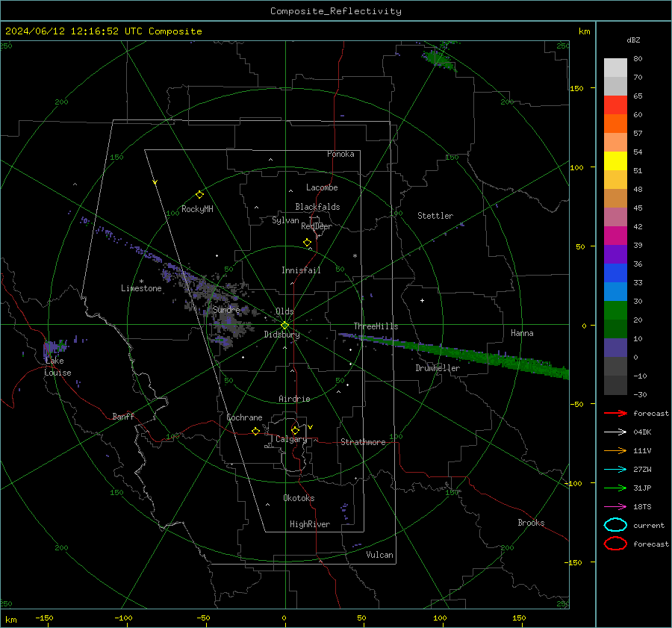The width and height of the screenshot is (672, 628).
Task: Click the RockyMH label
Action: [197, 209]
